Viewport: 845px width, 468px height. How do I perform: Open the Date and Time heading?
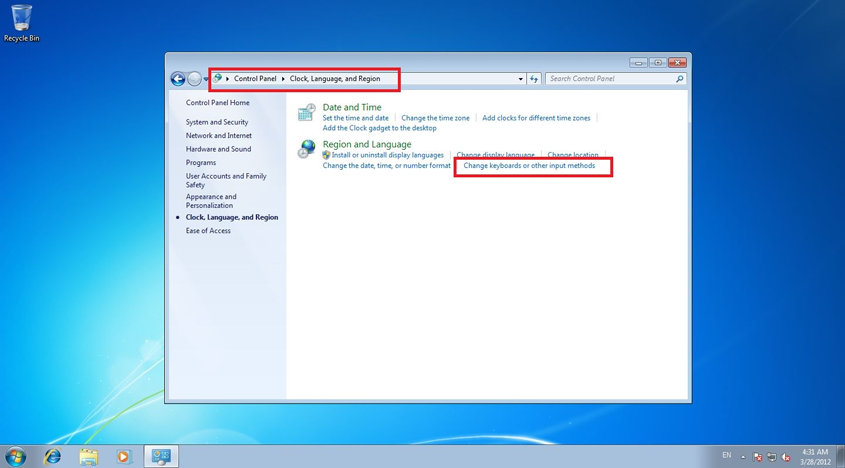click(x=352, y=107)
